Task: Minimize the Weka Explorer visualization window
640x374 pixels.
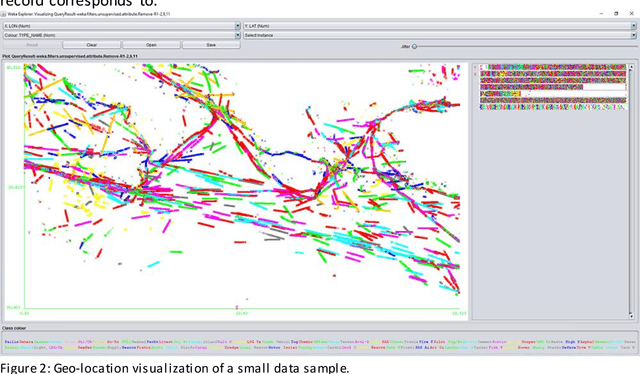Action: 601,13
